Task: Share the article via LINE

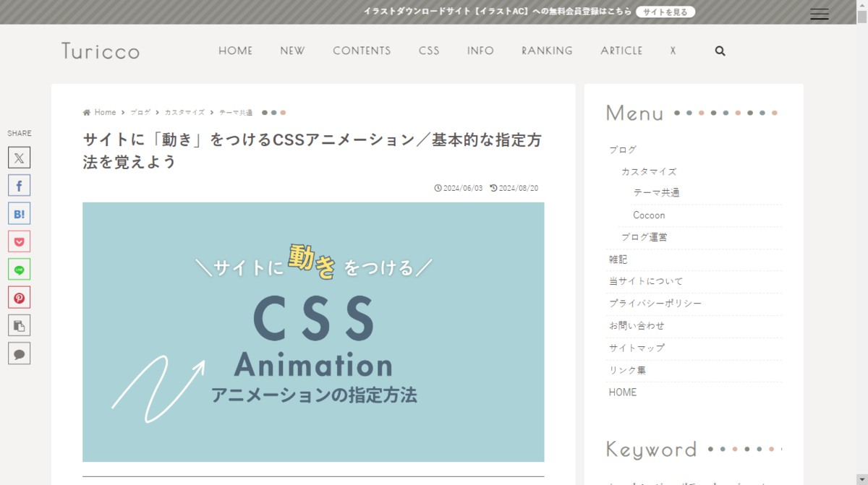Action: [19, 270]
